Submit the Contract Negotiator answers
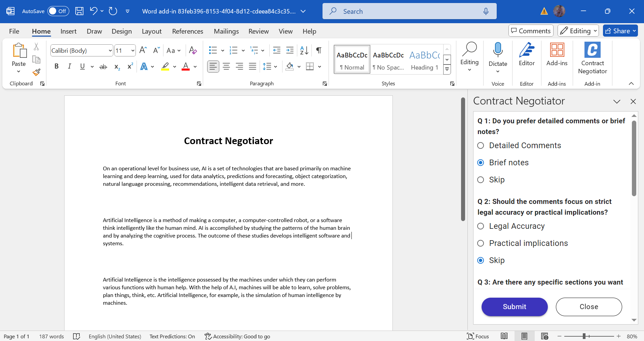Viewport: 644px width, 341px height. [514, 306]
